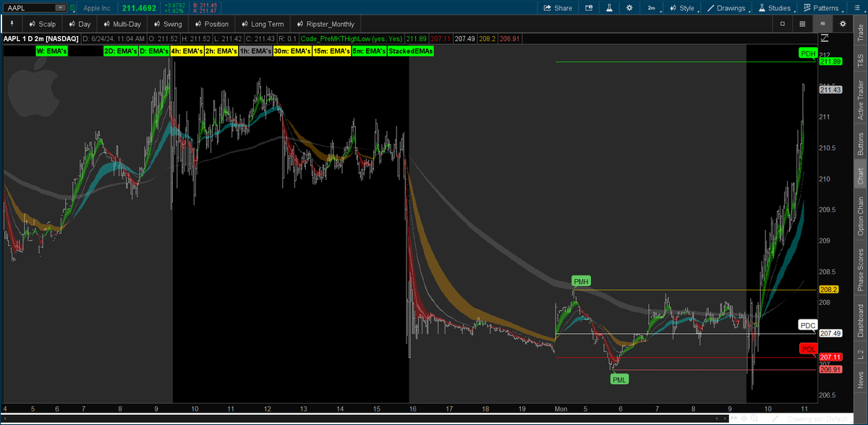
Task: Open the News side tab
Action: point(860,379)
